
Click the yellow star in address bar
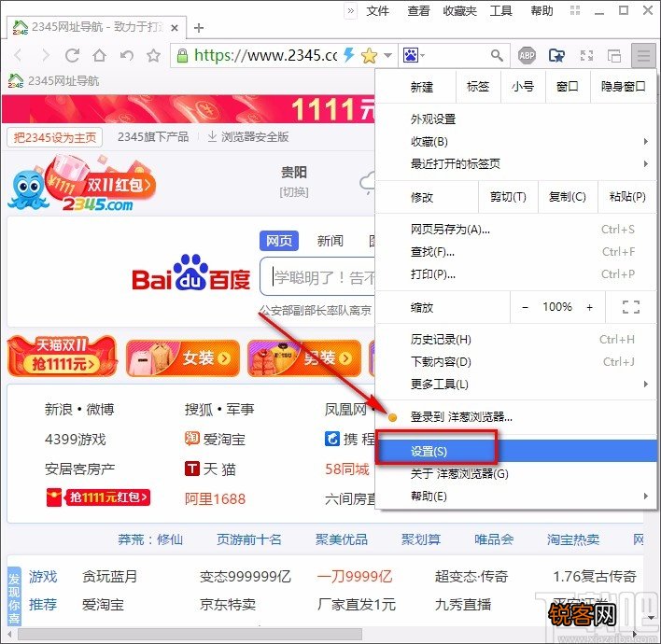tap(369, 55)
